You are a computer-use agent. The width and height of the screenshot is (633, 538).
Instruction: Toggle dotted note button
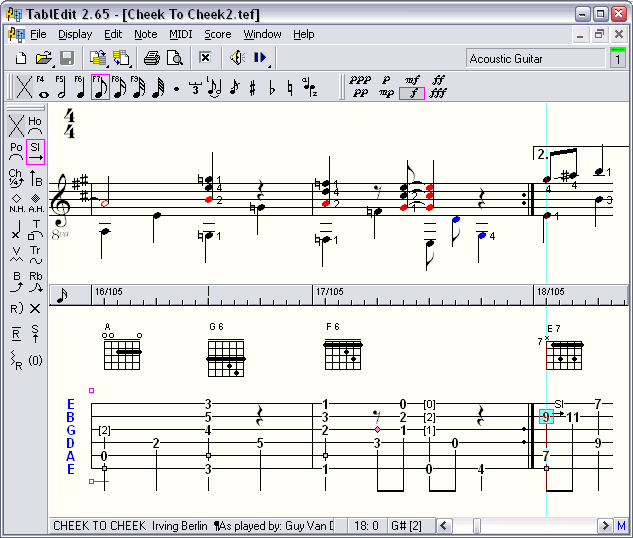point(176,88)
